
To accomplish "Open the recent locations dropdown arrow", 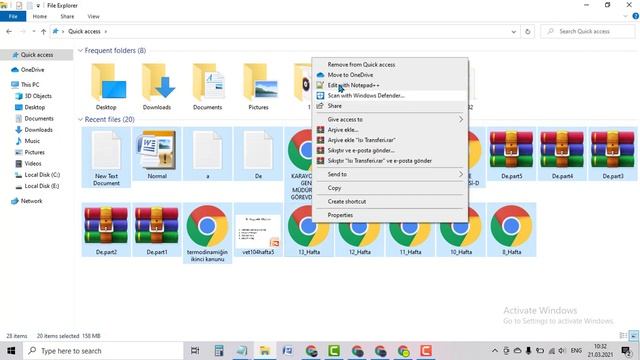I will [34, 31].
